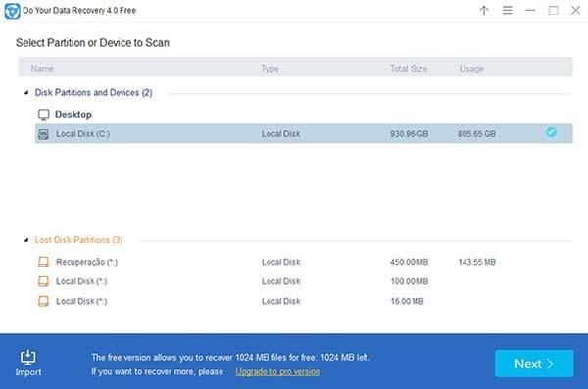The height and width of the screenshot is (389, 588).
Task: Click the Usage column header
Action: (471, 69)
